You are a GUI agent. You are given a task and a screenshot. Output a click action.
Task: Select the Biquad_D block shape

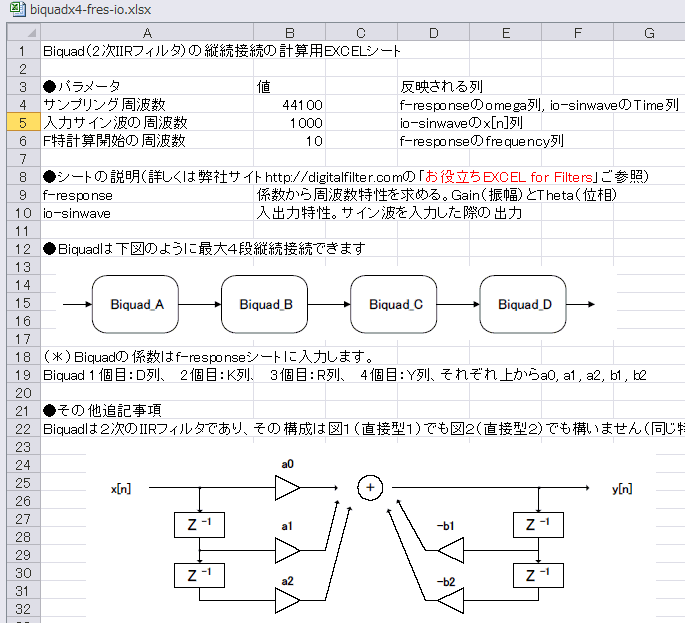[523, 304]
